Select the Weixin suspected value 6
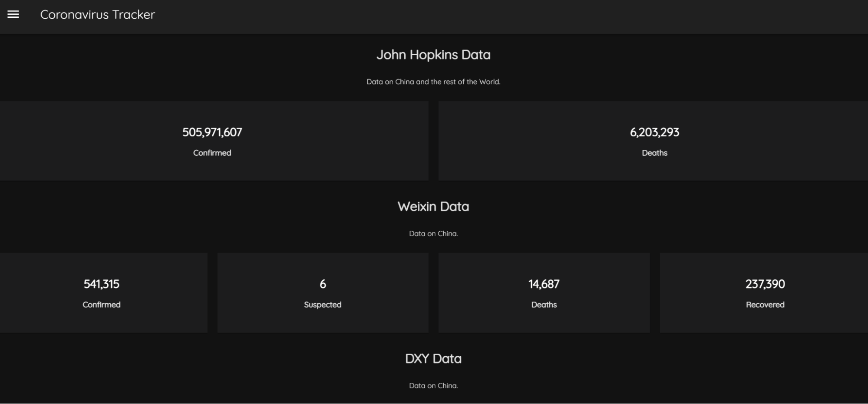Screen dimensions: 868x404 point(323,284)
